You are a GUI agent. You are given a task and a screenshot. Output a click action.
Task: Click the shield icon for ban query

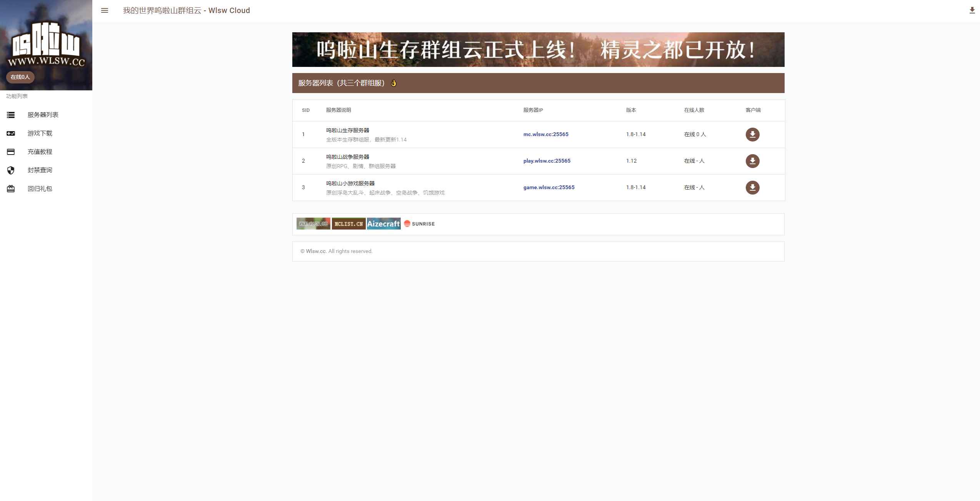tap(11, 170)
